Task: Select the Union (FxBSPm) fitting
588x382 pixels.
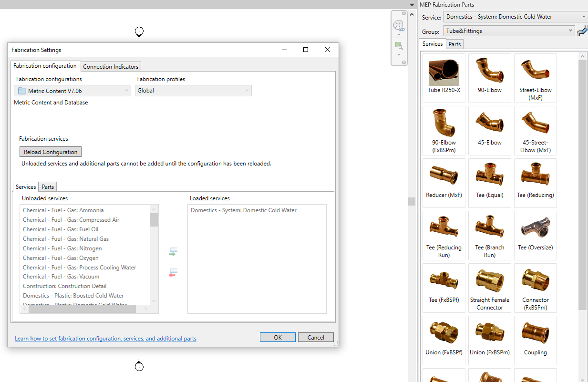Action: click(x=490, y=340)
